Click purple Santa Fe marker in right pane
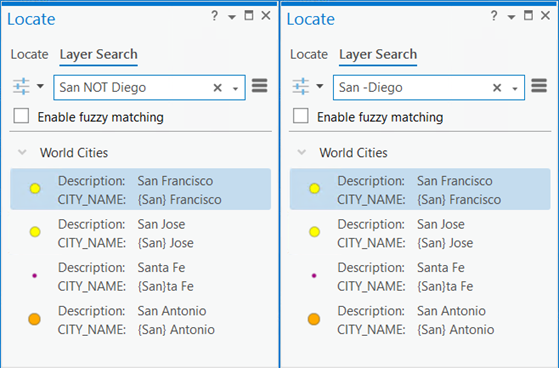Viewport: 559px width, 368px height. pyautogui.click(x=314, y=276)
